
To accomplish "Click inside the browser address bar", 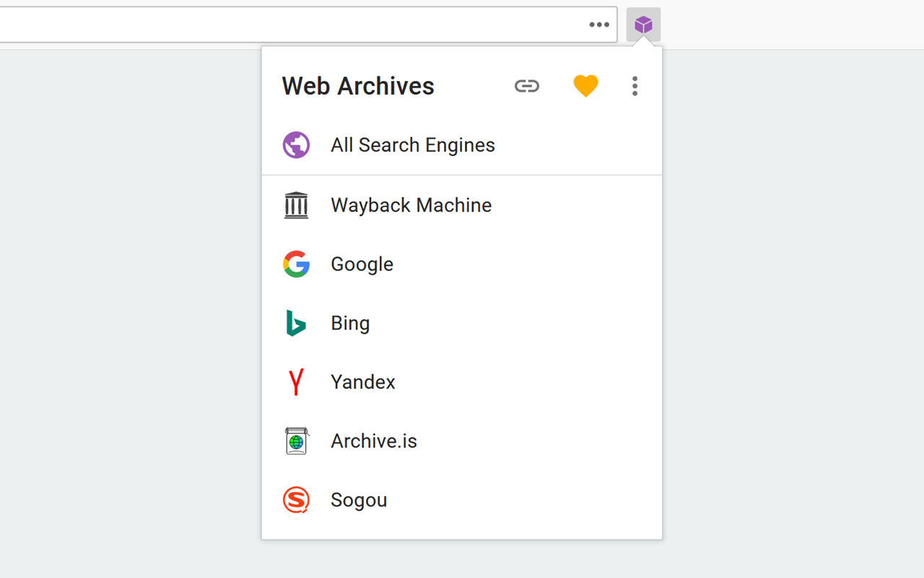I will click(x=289, y=25).
